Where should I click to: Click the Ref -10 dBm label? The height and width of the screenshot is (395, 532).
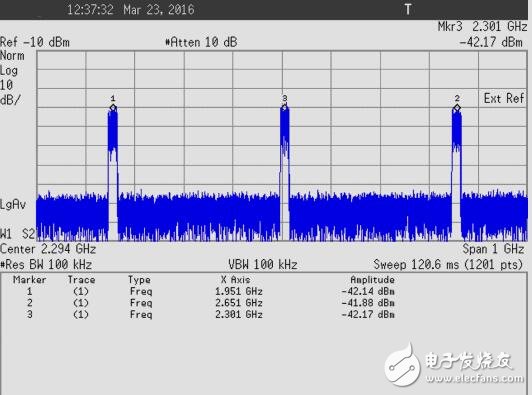(35, 42)
